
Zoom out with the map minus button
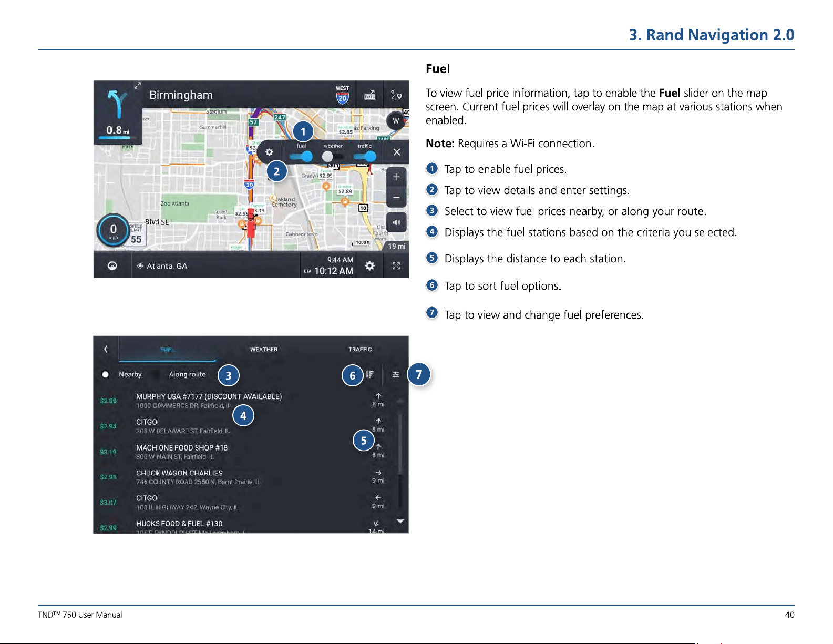click(x=396, y=198)
